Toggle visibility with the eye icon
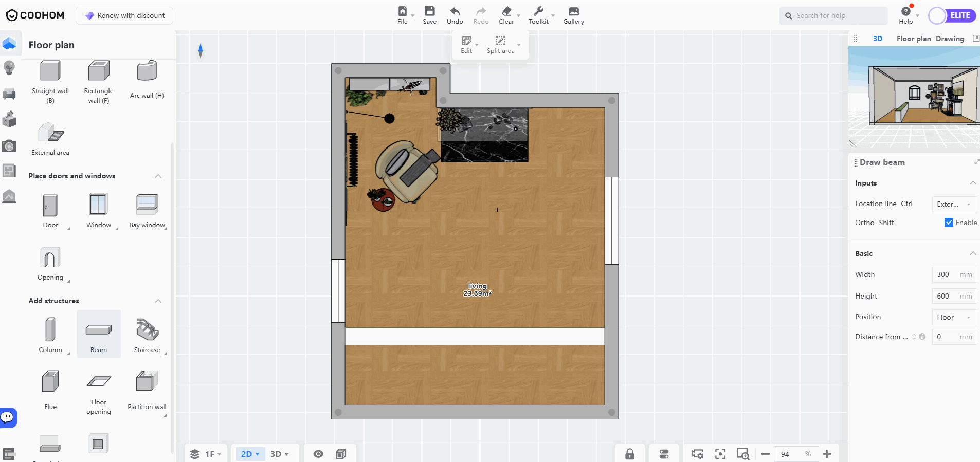 [x=318, y=454]
